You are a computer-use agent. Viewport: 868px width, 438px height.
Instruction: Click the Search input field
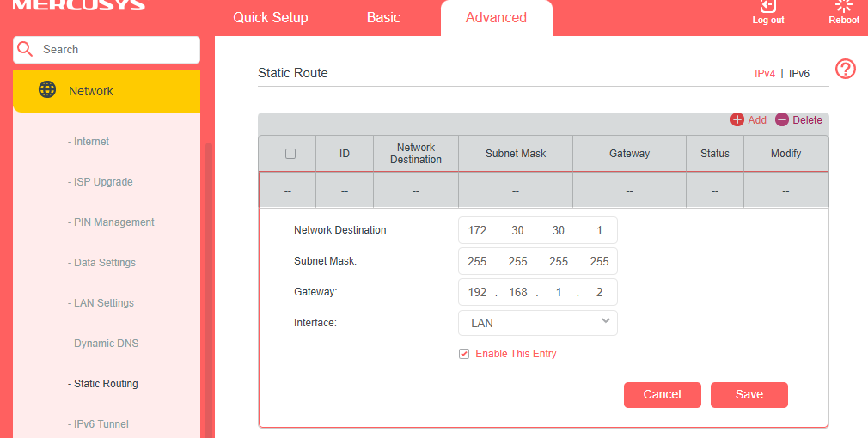[x=107, y=50]
